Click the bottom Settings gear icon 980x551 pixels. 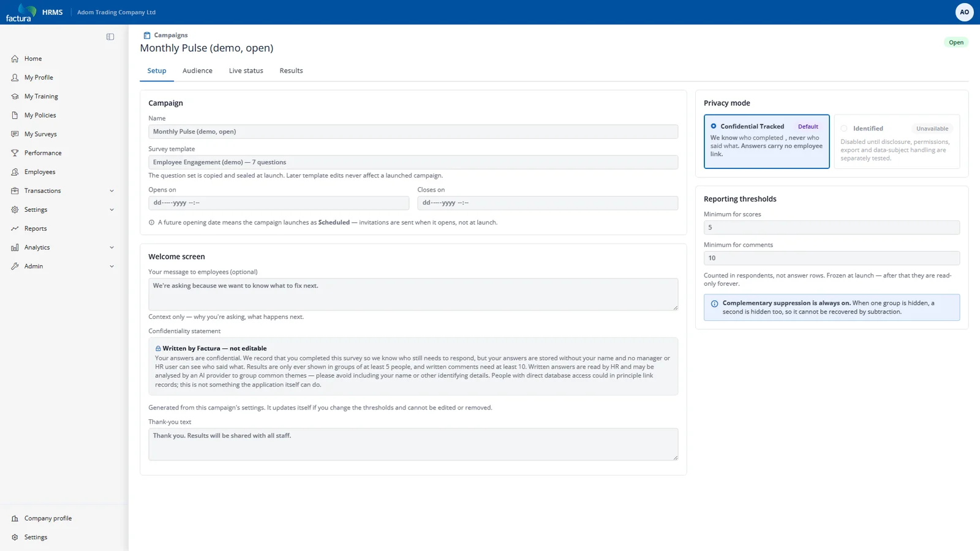click(15, 538)
